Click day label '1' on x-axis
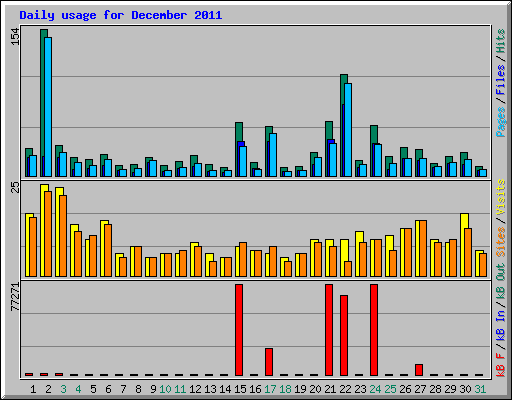The width and height of the screenshot is (512, 400). coord(33,389)
